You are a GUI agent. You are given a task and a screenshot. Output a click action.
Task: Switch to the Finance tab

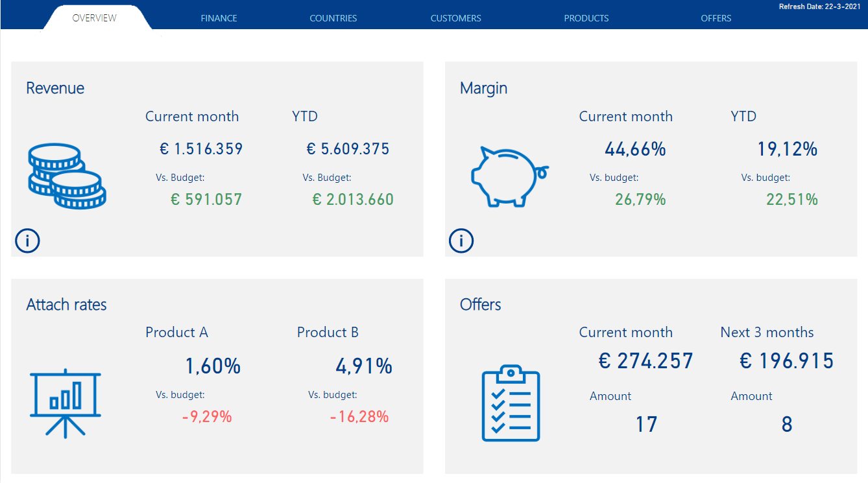click(x=219, y=18)
